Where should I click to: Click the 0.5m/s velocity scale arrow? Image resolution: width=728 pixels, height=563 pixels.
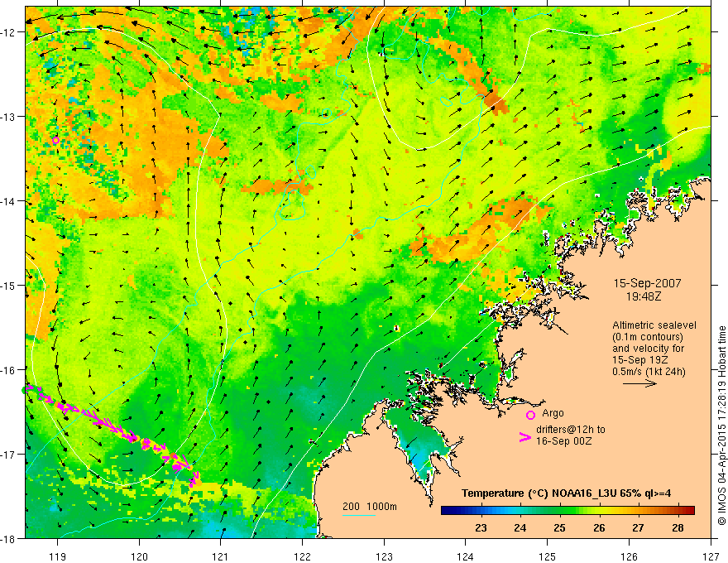pyautogui.click(x=639, y=383)
